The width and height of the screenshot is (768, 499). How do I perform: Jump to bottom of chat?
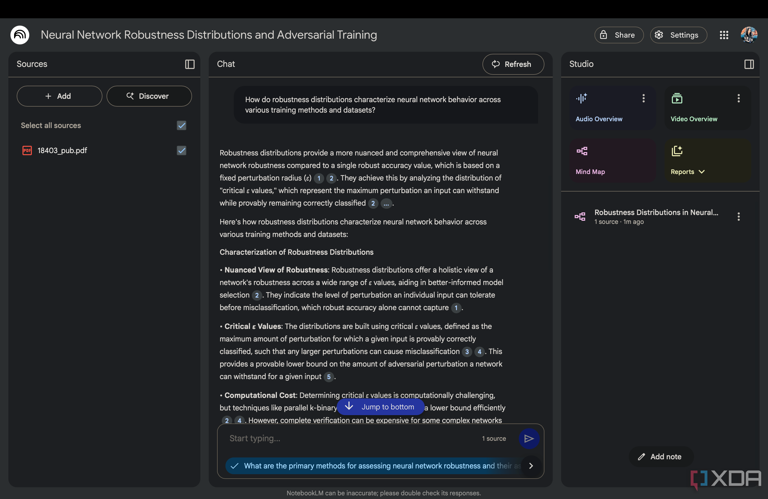click(379, 407)
